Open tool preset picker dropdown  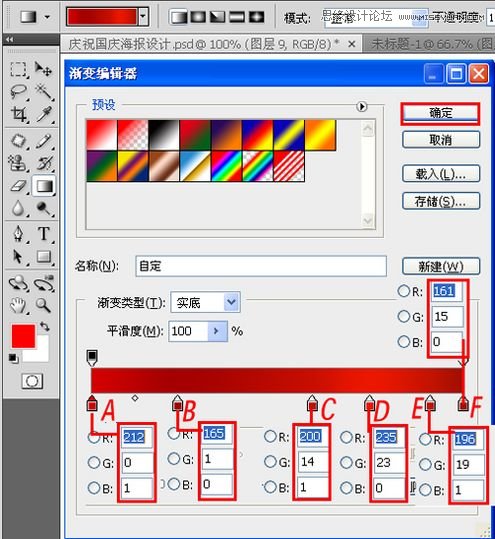47,16
